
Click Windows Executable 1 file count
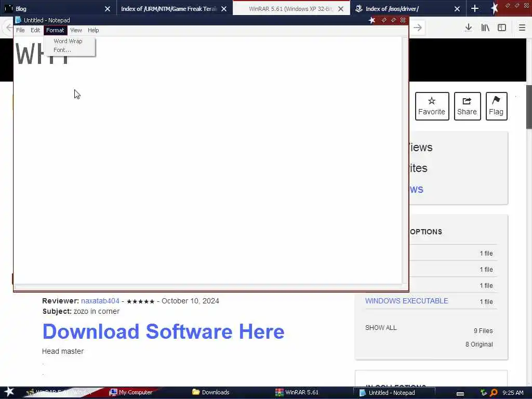(x=486, y=302)
